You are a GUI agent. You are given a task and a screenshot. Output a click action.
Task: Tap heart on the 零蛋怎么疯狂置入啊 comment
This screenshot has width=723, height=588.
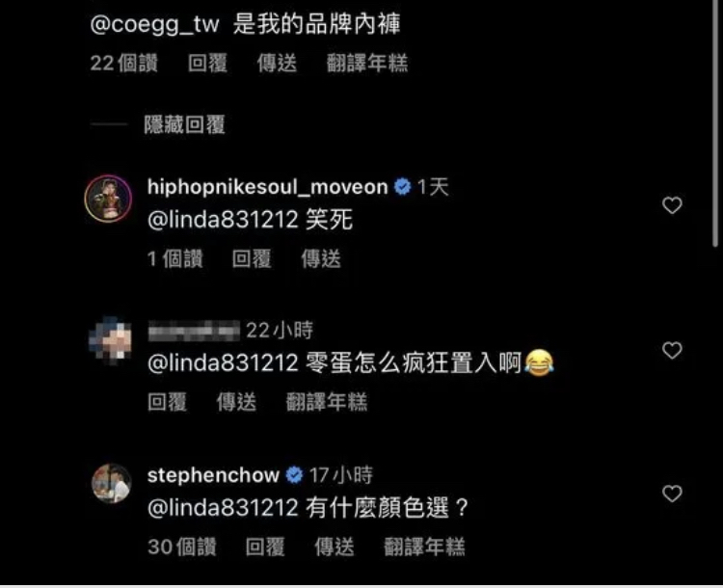point(672,351)
